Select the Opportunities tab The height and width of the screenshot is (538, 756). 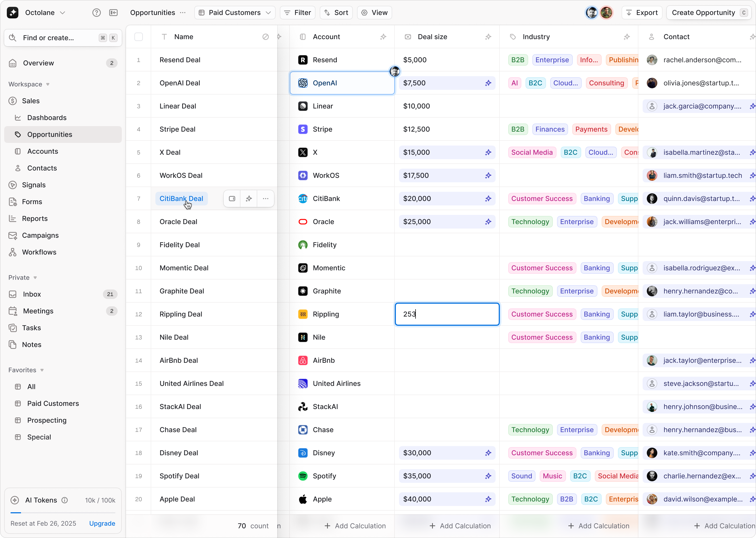tap(152, 13)
